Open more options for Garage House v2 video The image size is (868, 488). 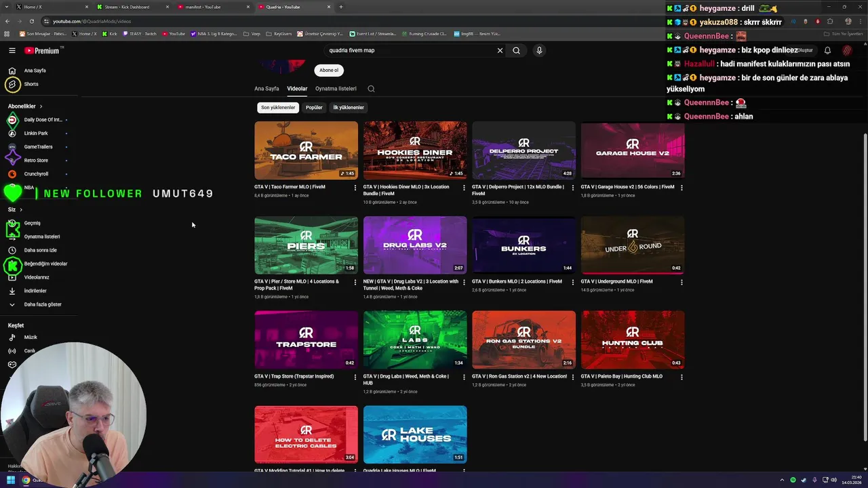click(x=682, y=188)
